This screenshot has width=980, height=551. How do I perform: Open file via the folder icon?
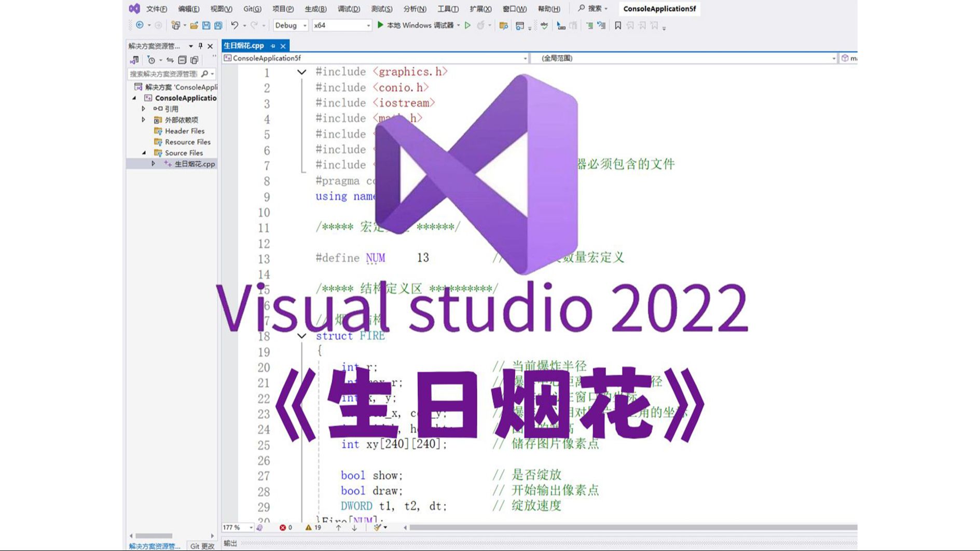[194, 25]
